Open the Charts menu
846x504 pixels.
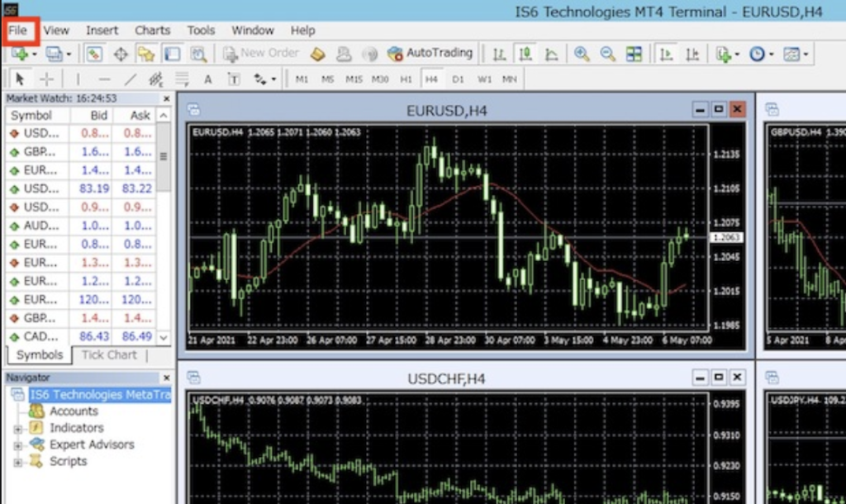tap(152, 31)
